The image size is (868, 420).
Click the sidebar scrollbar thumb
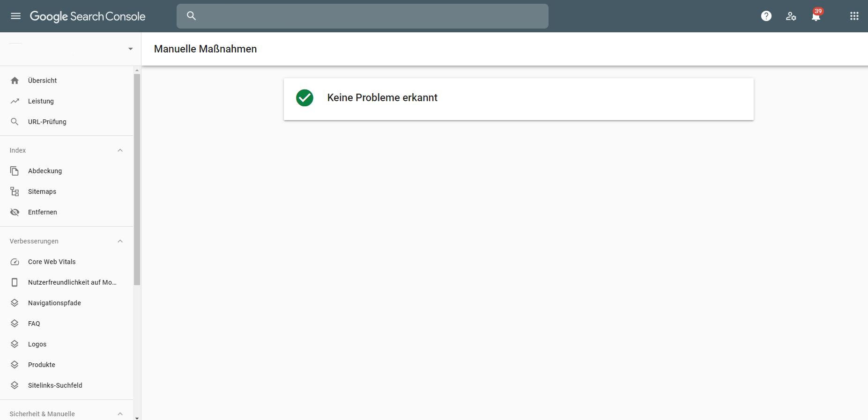pyautogui.click(x=137, y=179)
